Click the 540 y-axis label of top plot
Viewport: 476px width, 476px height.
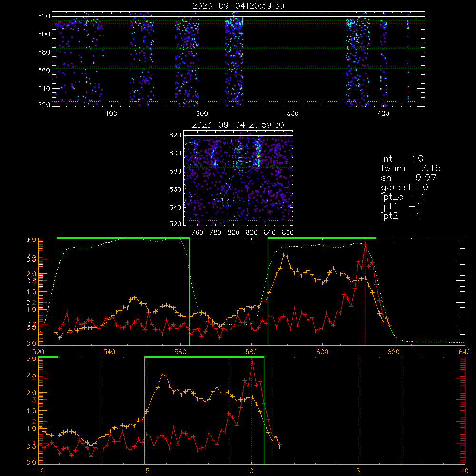(44, 89)
